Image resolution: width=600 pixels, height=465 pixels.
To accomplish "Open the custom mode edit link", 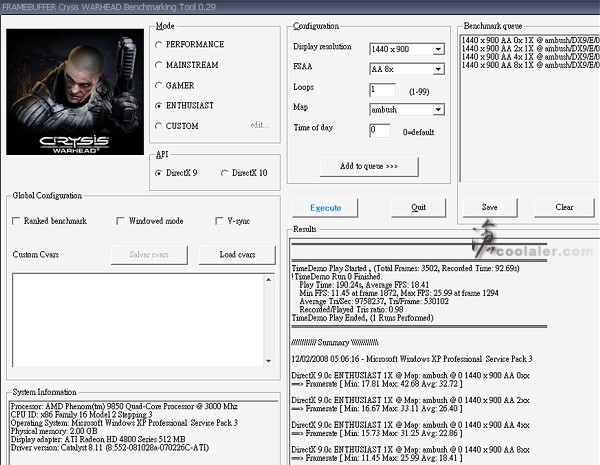I will coord(259,125).
